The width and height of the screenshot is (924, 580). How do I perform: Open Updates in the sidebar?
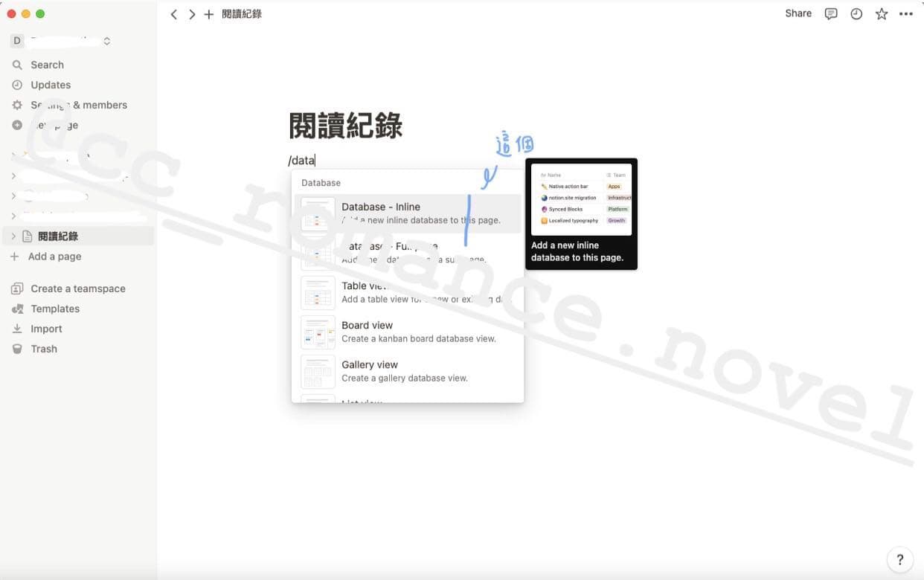pyautogui.click(x=51, y=85)
